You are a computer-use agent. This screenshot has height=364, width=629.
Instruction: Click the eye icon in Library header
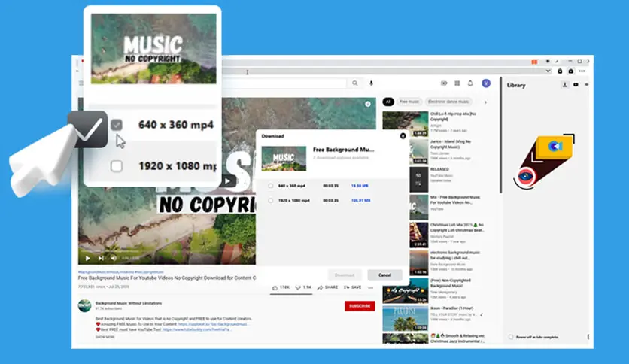(586, 84)
